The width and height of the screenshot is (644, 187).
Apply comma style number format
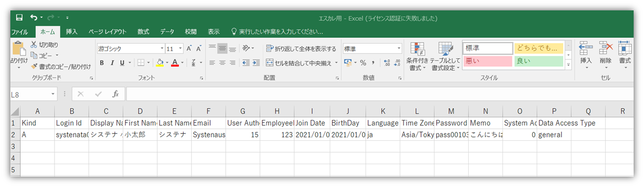click(373, 63)
